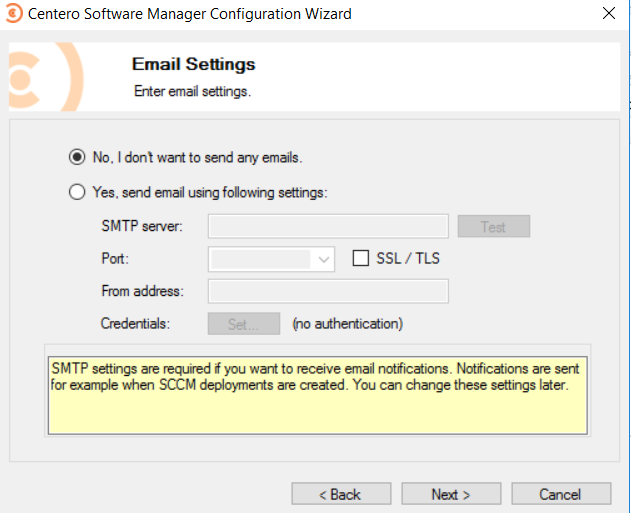Click the 'Enter email settings.' subtitle
Image resolution: width=631 pixels, height=513 pixels.
[x=192, y=91]
